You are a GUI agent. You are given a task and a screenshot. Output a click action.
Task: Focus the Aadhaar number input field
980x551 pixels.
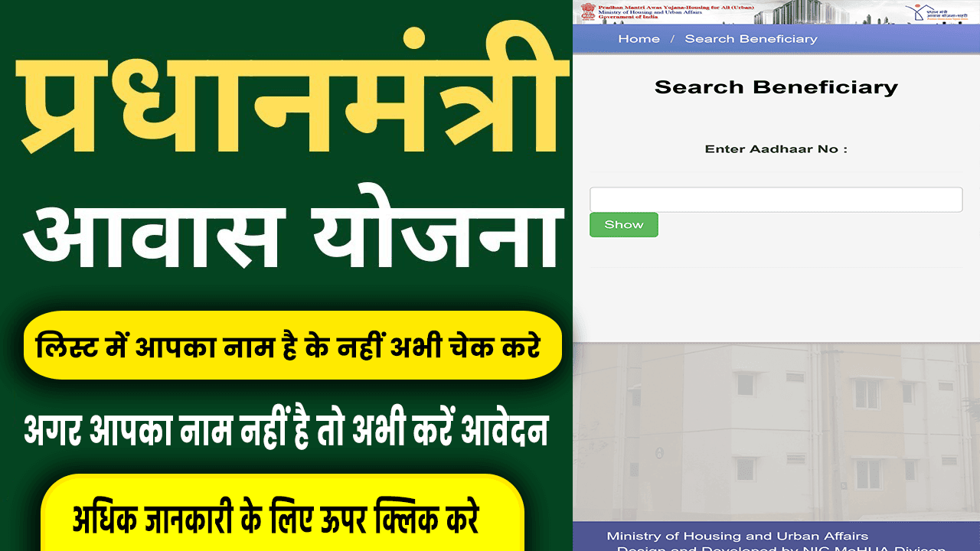tap(776, 200)
